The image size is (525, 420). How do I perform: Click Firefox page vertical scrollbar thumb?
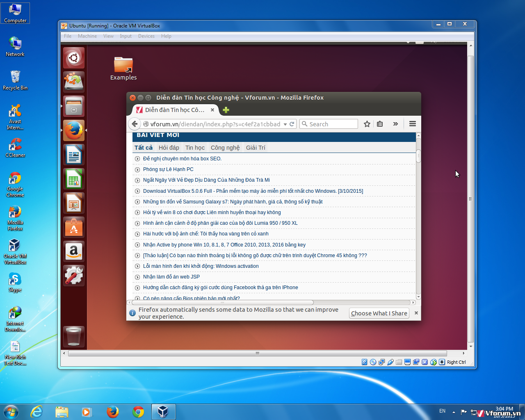coord(418,156)
